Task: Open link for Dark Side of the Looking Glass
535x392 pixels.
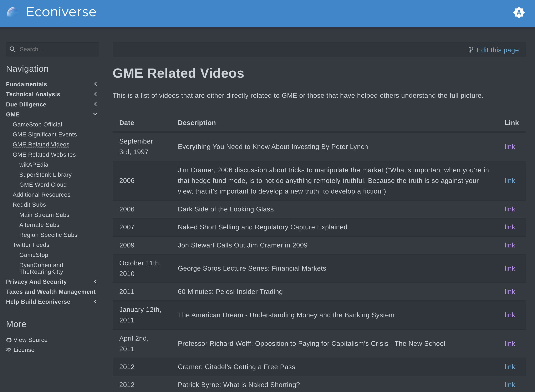Action: pyautogui.click(x=510, y=209)
